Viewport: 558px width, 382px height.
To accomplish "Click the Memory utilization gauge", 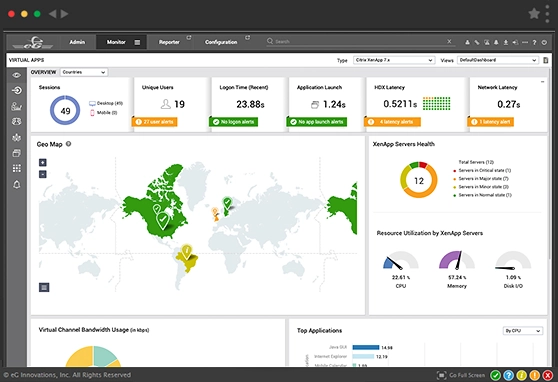I will click(457, 260).
